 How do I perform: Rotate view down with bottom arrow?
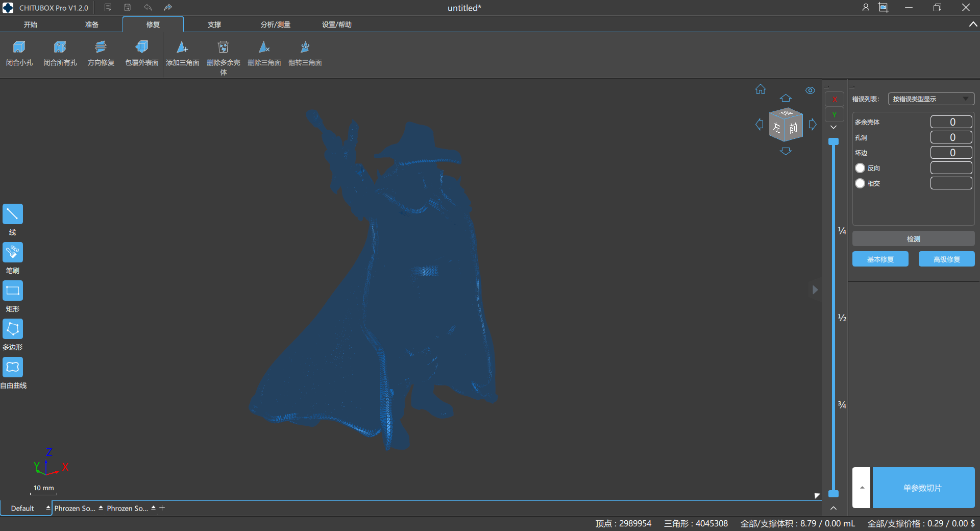pos(786,151)
